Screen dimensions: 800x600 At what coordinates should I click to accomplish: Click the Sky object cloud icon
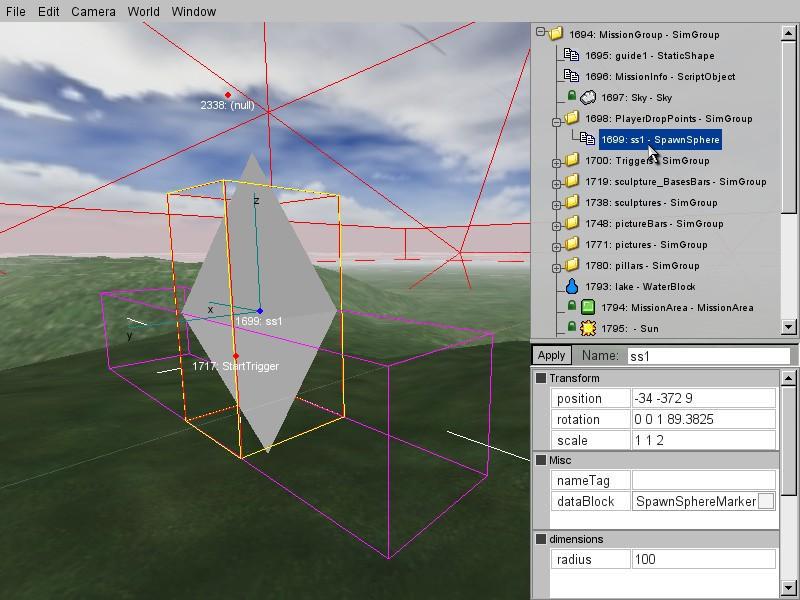[x=589, y=98]
